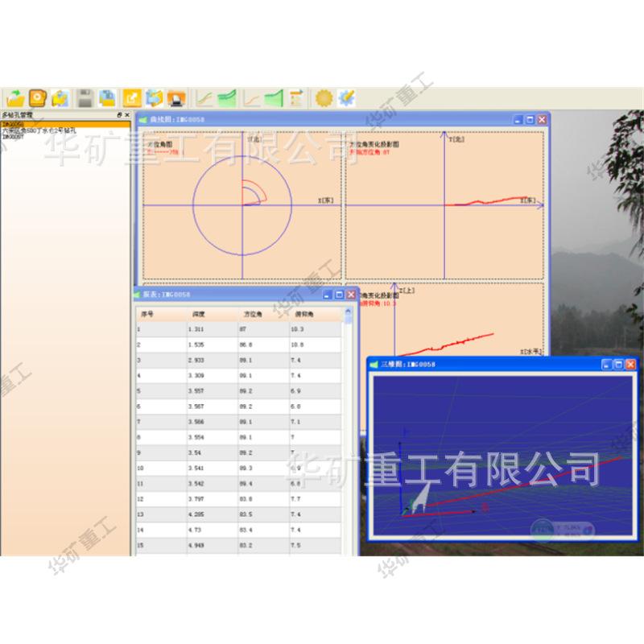Minimize the 报表 report window

(x=327, y=295)
